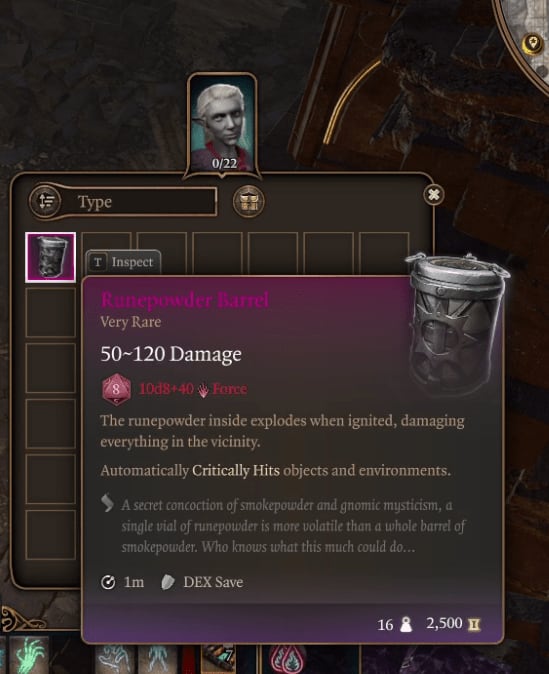Screen dimensions: 549x674
Task: Close the container inventory panel
Action: click(x=433, y=195)
